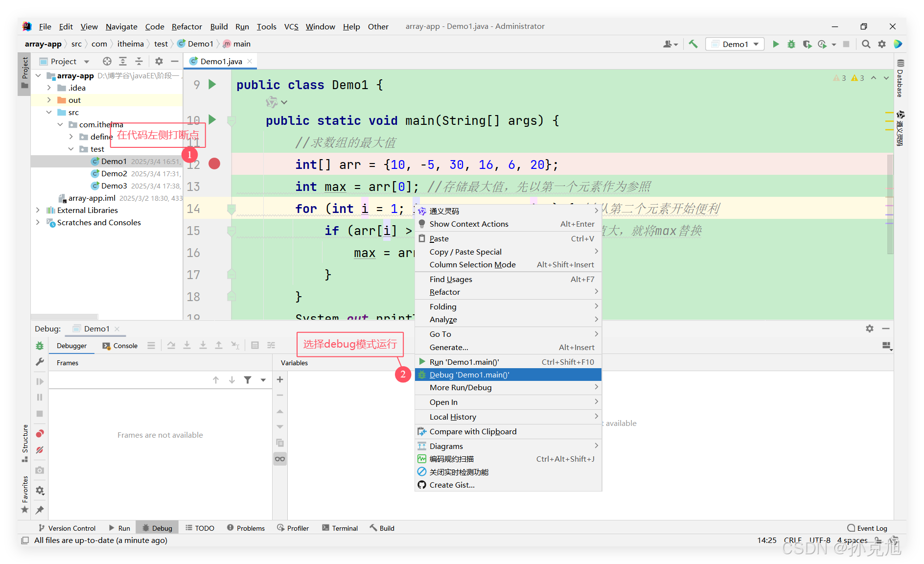The height and width of the screenshot is (564, 924).
Task: Click the 14:25 caret position in the status bar
Action: point(767,540)
